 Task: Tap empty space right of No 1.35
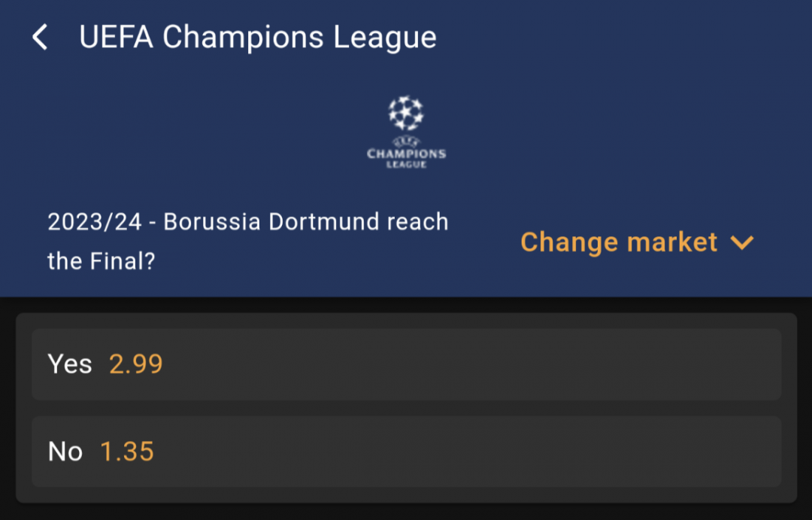click(466, 452)
